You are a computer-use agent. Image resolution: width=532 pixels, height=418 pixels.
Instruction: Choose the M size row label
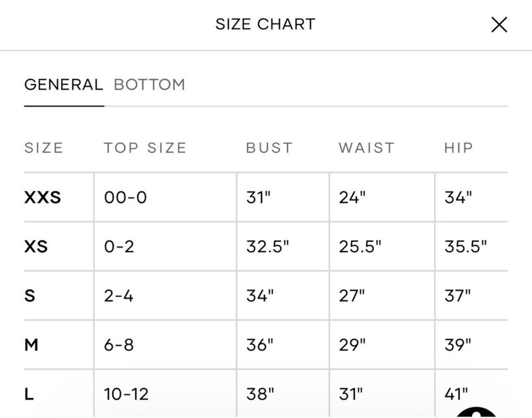[x=31, y=345]
